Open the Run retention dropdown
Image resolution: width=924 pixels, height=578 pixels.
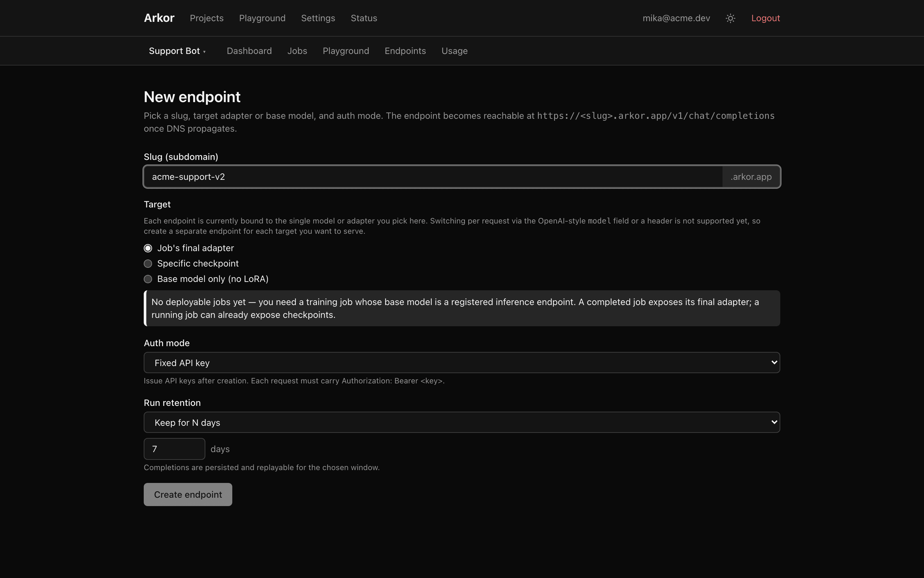462,422
